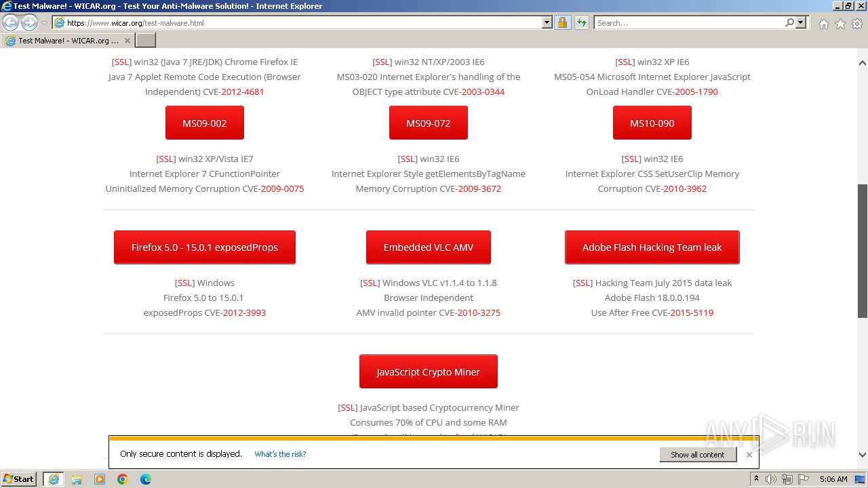Click the page scrollbar down arrow
The height and width of the screenshot is (488, 868).
coord(863,455)
